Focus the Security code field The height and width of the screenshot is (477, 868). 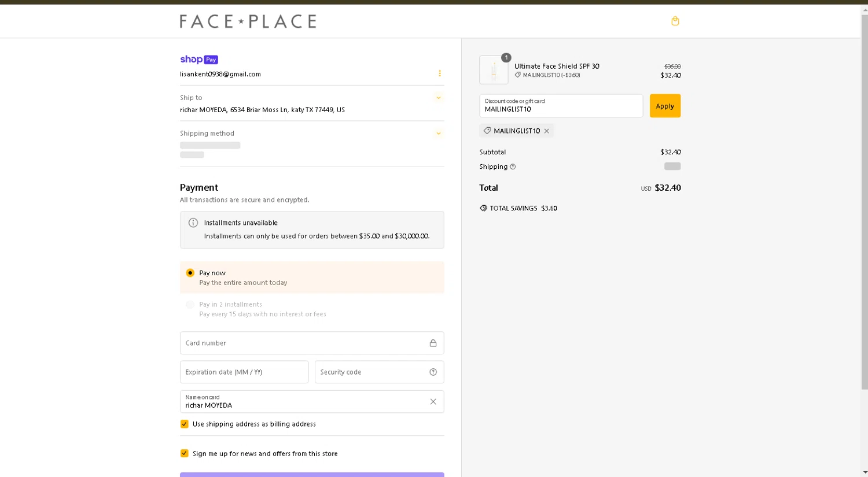(379, 372)
